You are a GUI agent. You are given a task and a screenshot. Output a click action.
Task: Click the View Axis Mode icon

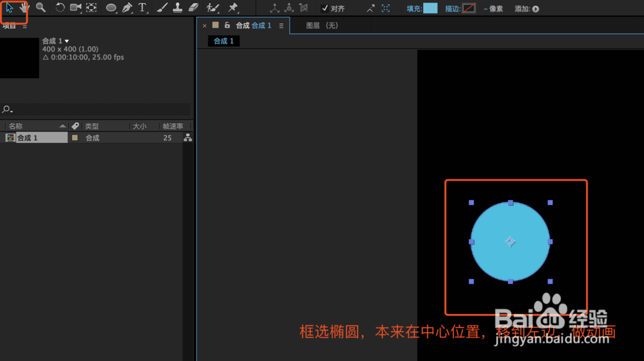pyautogui.click(x=303, y=8)
